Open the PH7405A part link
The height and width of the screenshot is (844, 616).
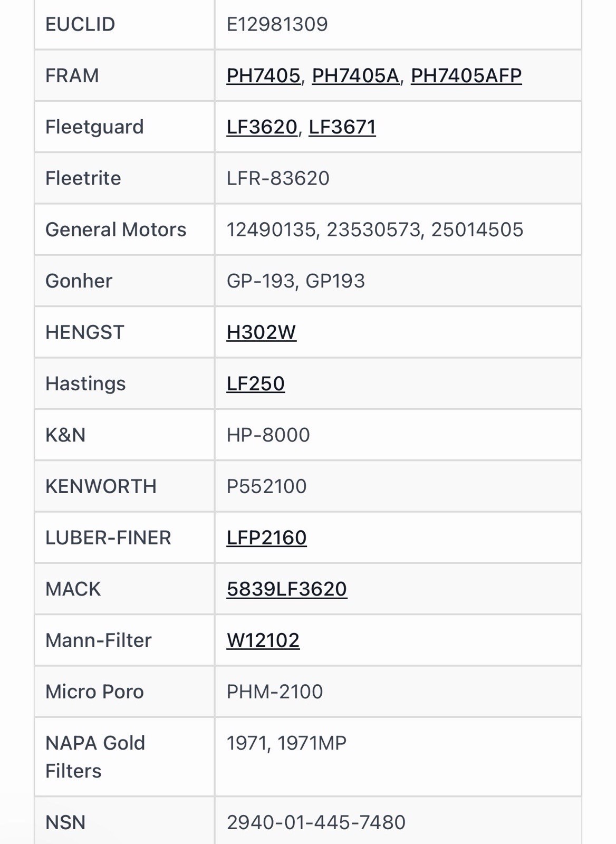coord(355,75)
